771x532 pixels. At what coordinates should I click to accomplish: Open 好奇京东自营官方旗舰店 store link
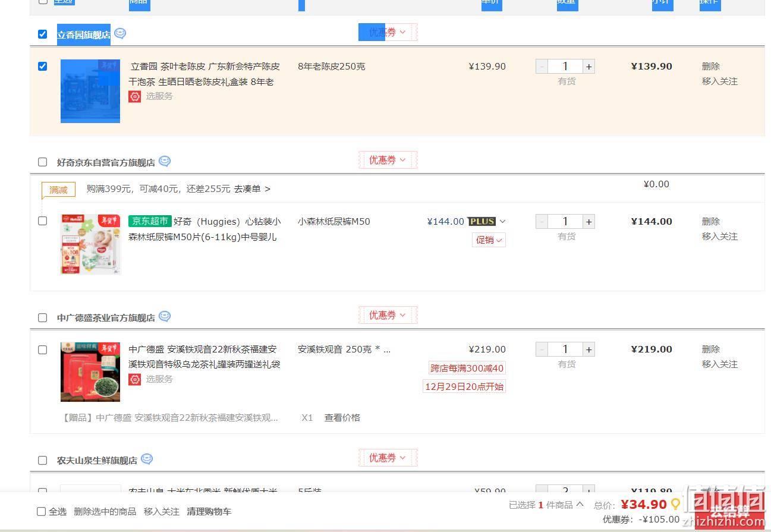[x=106, y=162]
